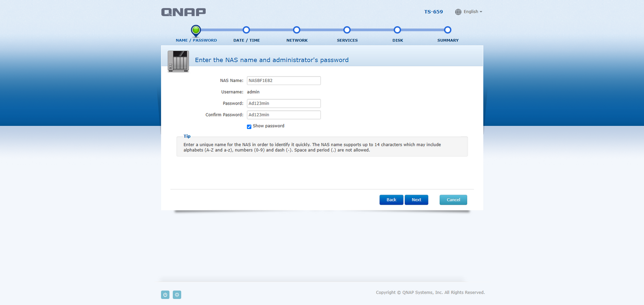Uncheck the Show password checkbox

(249, 126)
